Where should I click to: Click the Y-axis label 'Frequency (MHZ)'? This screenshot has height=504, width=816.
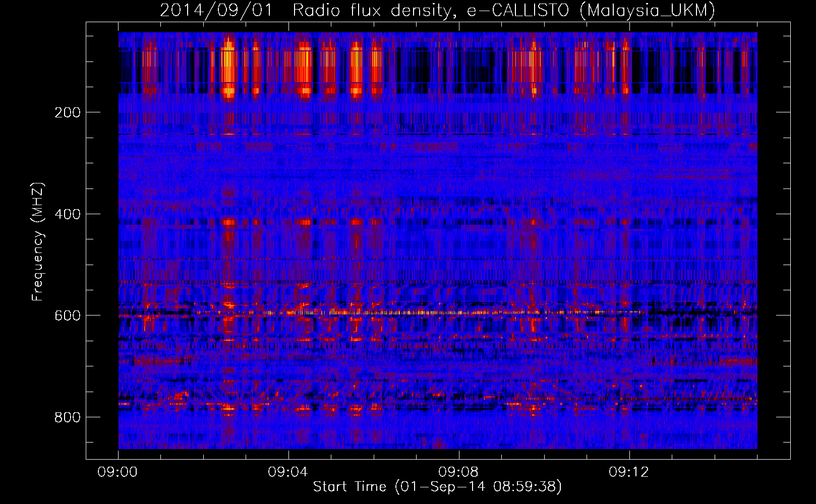[x=38, y=241]
